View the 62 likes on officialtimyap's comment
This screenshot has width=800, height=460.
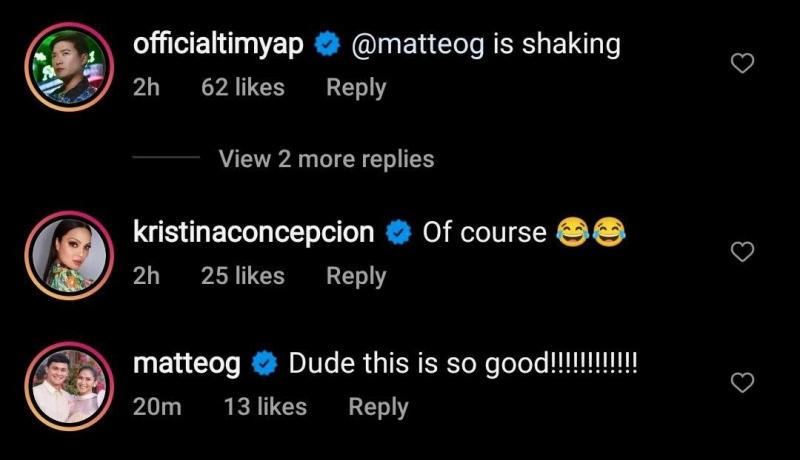[243, 88]
